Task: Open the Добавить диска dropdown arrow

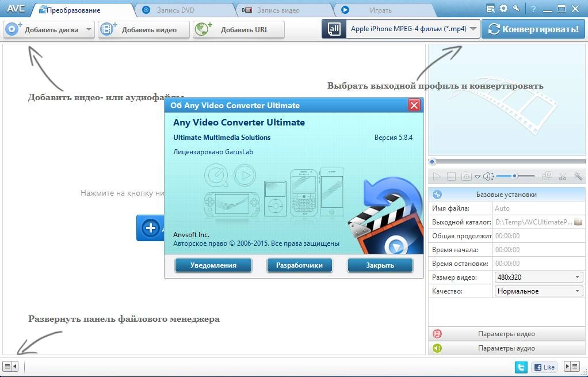Action: (x=89, y=29)
